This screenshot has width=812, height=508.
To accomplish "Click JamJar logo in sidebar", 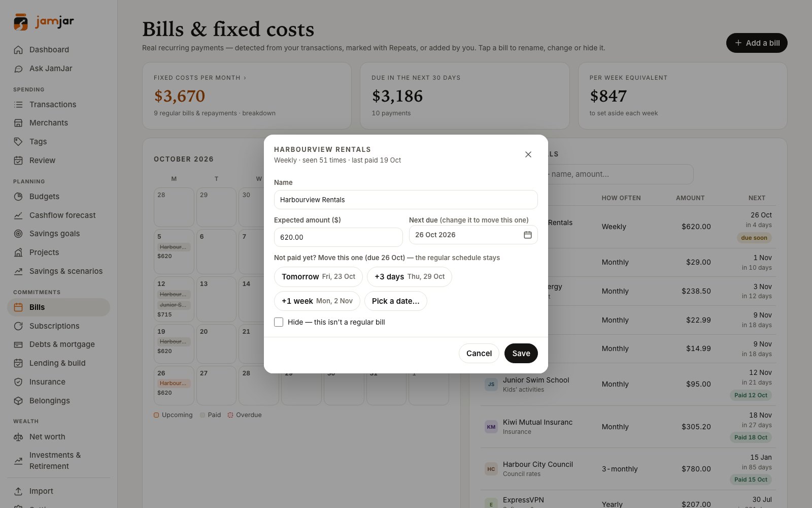I will [x=44, y=22].
